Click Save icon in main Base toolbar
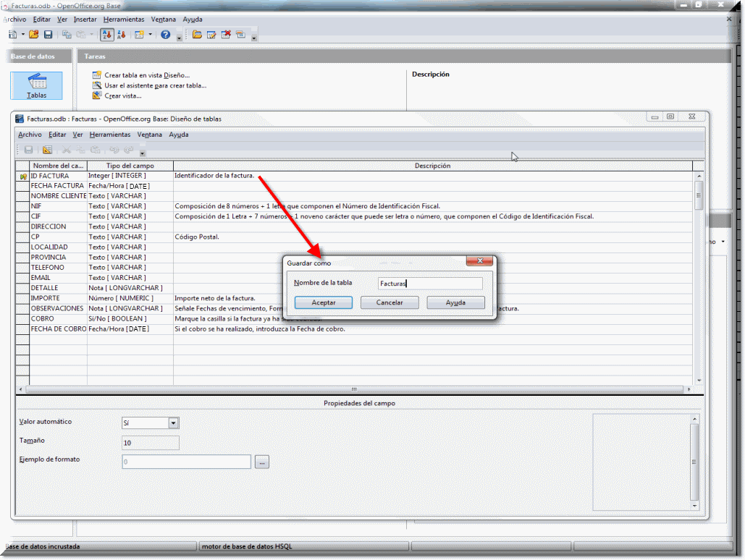The height and width of the screenshot is (560, 745). 48,35
